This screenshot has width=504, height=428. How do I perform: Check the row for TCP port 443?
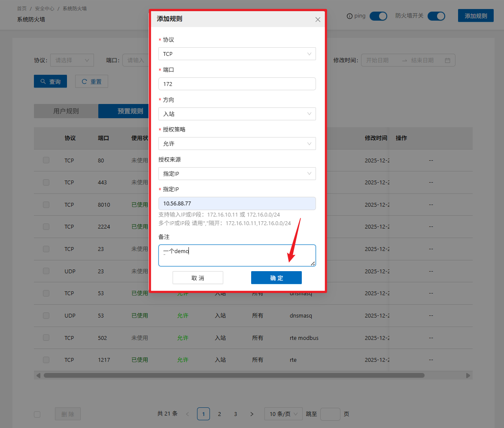(x=46, y=182)
